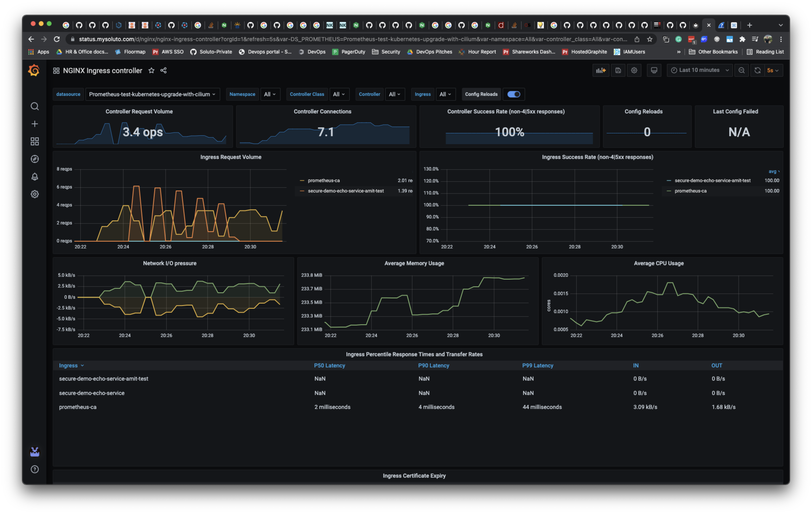The image size is (812, 514).
Task: Expand the Last 10 minutes time picker
Action: click(699, 70)
